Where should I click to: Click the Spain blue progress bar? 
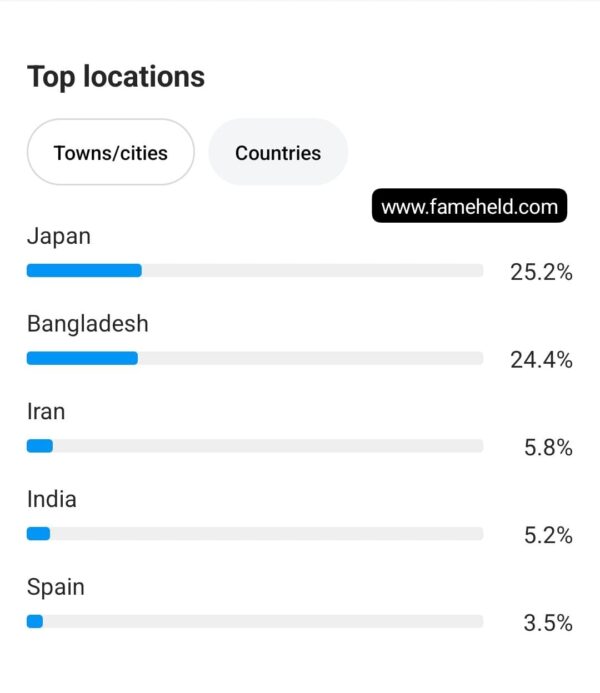pos(35,621)
